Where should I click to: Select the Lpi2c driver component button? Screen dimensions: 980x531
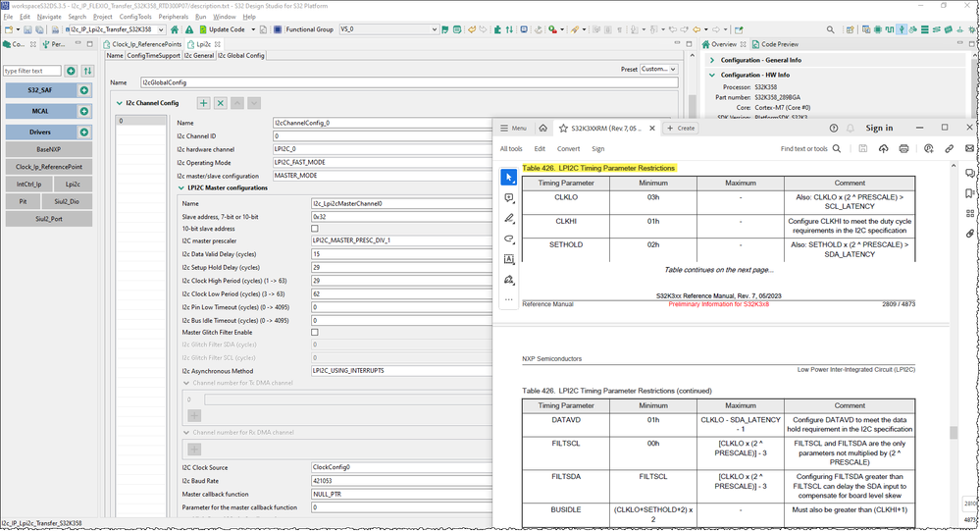pyautogui.click(x=73, y=185)
